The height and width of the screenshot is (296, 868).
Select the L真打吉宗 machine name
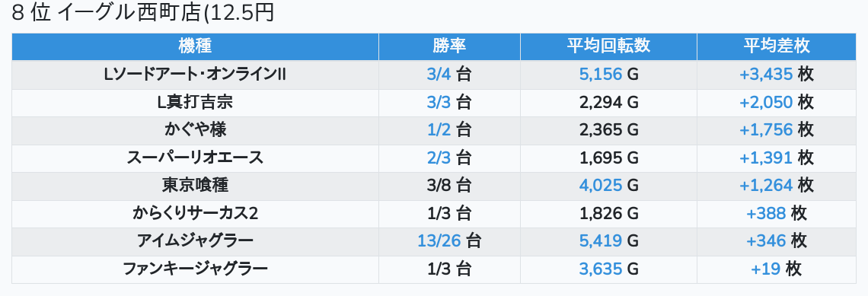(195, 103)
